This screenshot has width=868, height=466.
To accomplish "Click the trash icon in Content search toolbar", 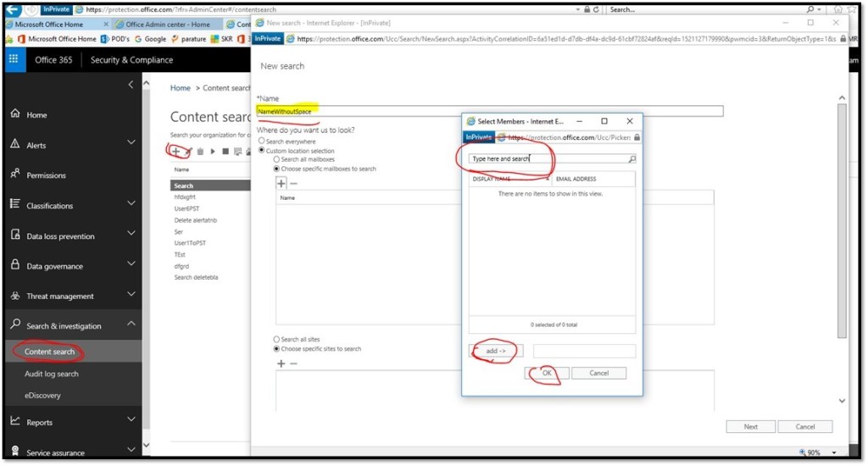I will click(x=200, y=152).
